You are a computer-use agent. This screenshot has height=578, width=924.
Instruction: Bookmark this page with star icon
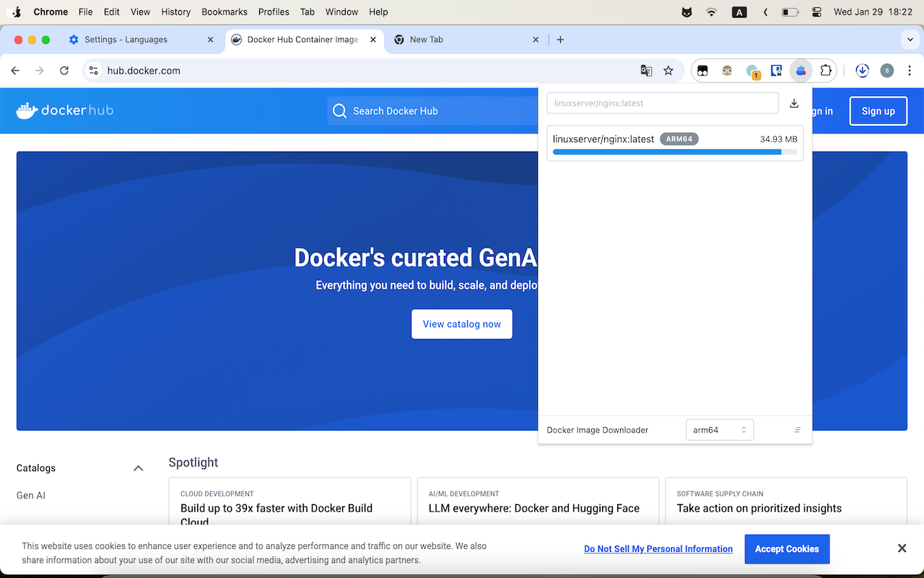pyautogui.click(x=668, y=71)
